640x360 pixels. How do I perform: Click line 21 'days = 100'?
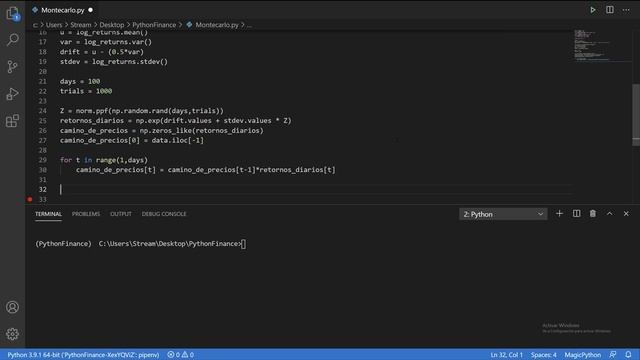(80, 81)
